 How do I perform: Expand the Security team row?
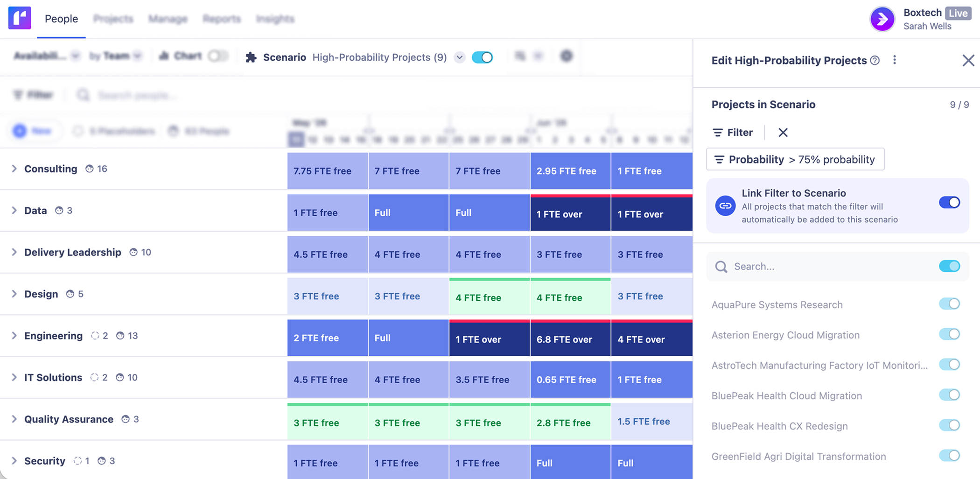[14, 461]
